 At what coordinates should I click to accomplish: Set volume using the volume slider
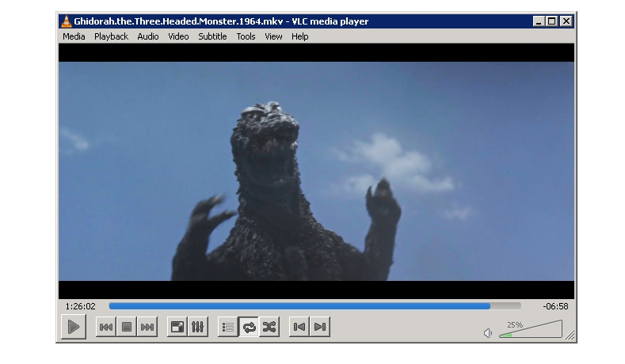tap(531, 329)
